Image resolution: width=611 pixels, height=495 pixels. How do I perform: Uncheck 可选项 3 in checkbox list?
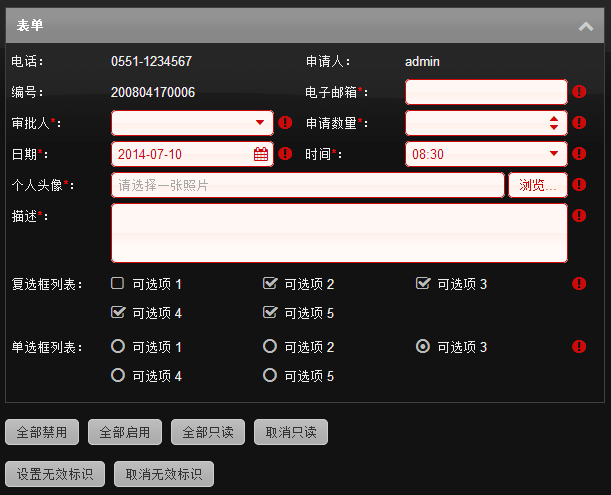pos(423,283)
